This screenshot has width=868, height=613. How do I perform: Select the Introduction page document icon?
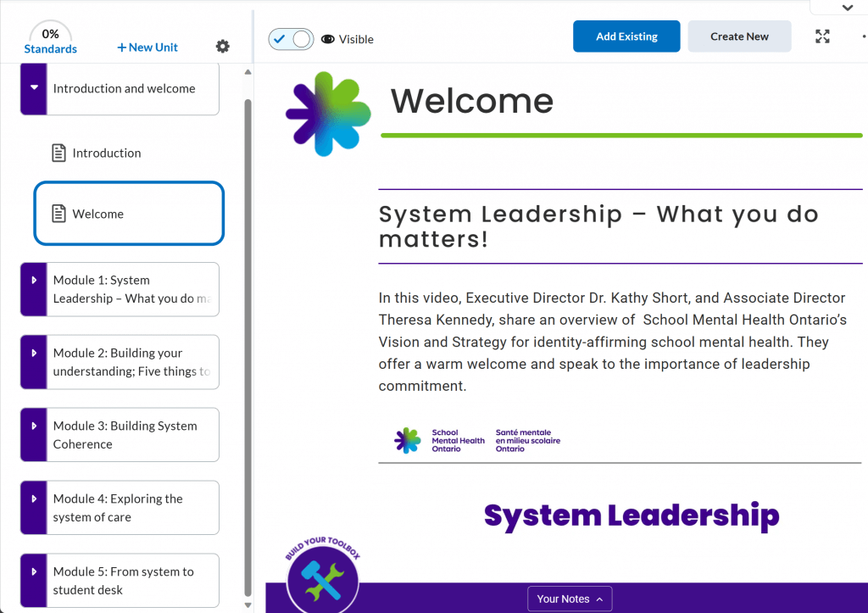pos(58,153)
